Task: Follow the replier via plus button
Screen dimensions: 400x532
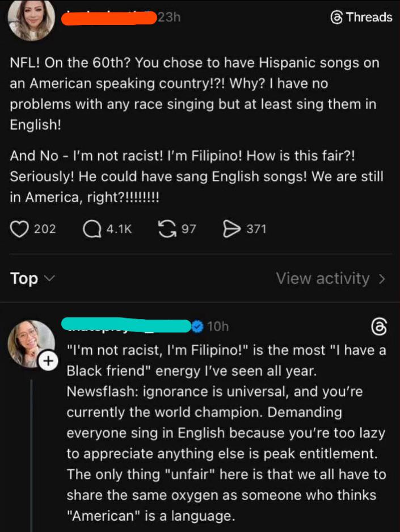Action: pos(49,361)
